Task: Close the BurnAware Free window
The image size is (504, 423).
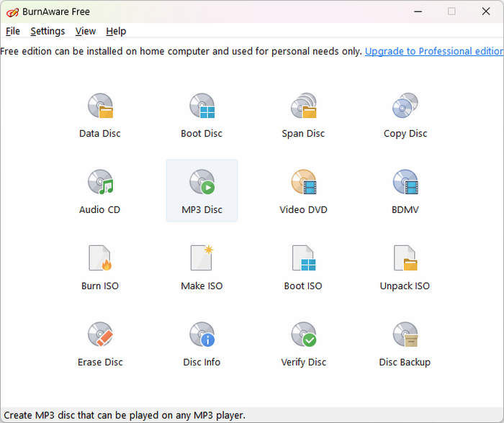Action: [x=486, y=12]
